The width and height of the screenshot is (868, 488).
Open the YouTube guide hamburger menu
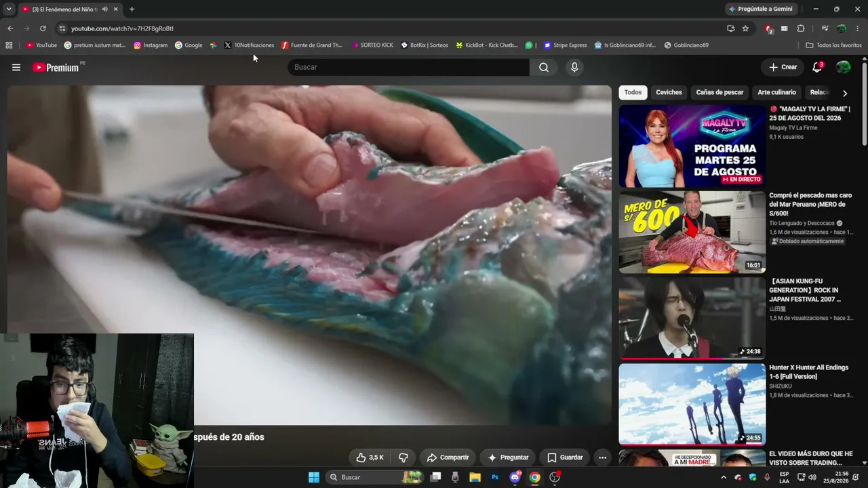[x=16, y=67]
